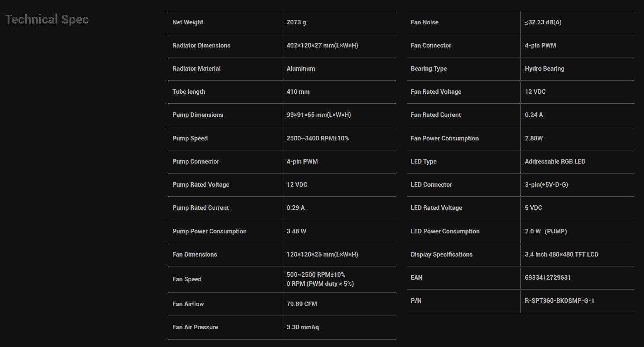Select the Fan Noise ≤32.23 dB(A) value

(543, 22)
